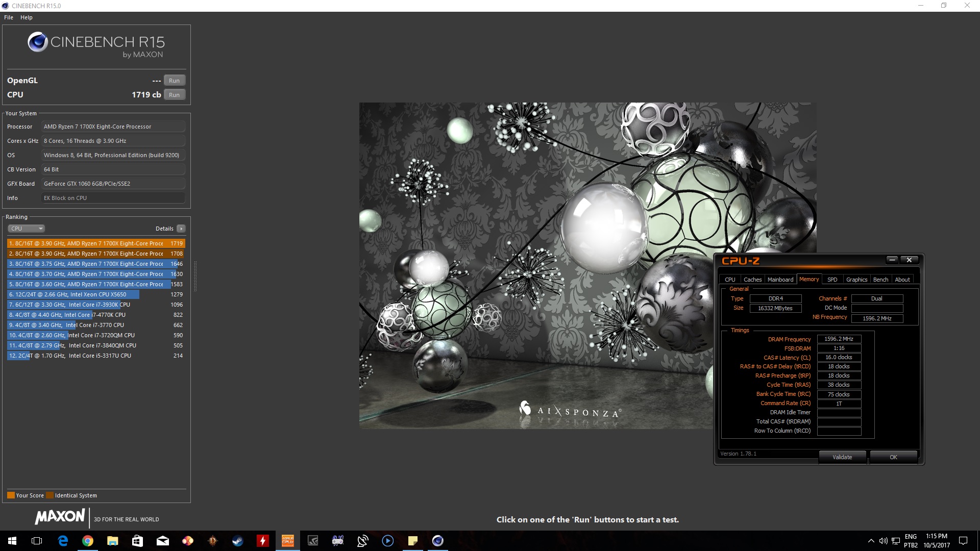Click Validate button in CPU-Z
This screenshot has width=980, height=551.
(x=842, y=457)
